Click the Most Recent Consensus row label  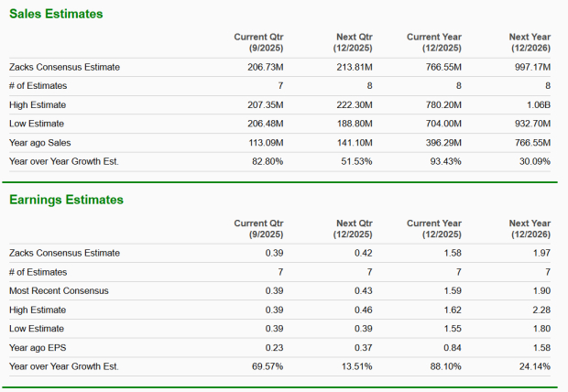click(x=59, y=290)
